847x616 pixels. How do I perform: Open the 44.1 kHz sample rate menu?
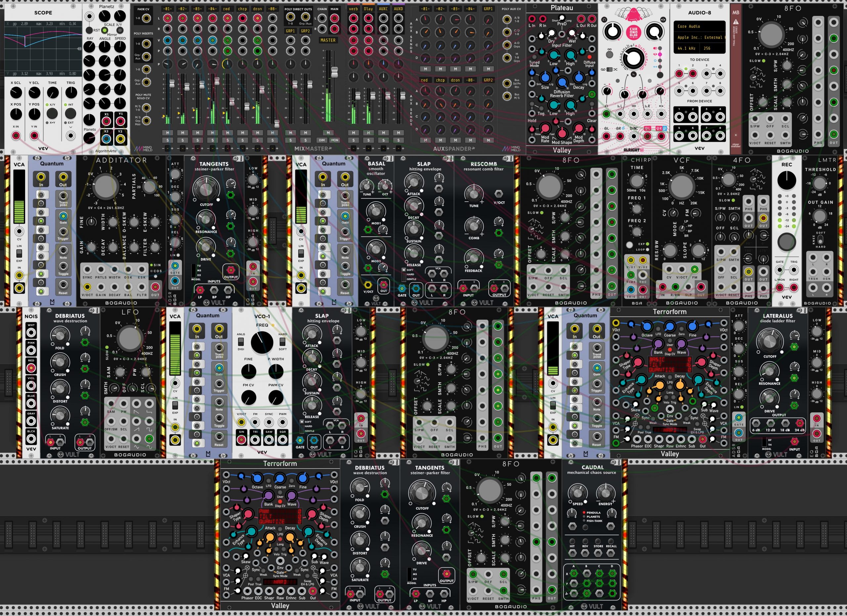(687, 48)
